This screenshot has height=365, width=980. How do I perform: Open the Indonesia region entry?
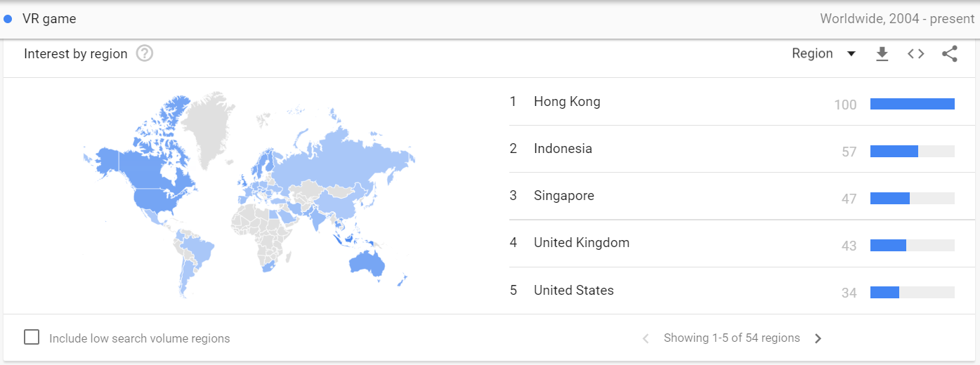[x=563, y=149]
